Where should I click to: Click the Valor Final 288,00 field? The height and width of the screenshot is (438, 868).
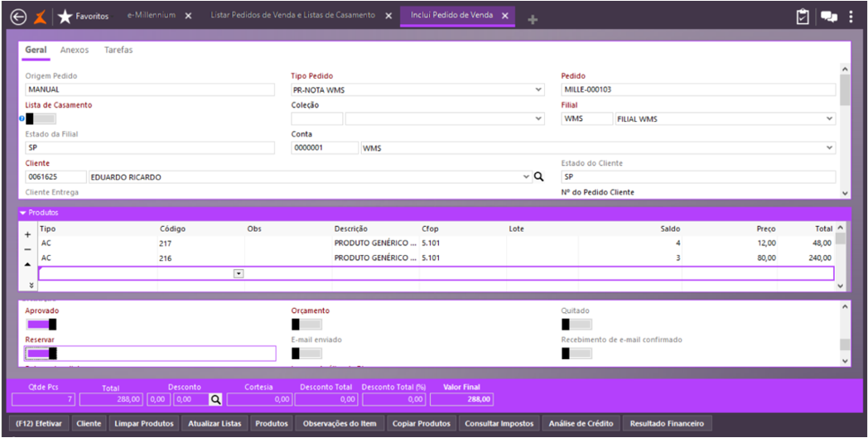(462, 399)
